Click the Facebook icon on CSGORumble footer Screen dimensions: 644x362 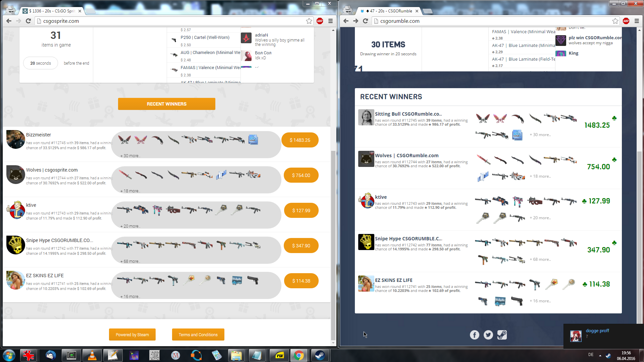pyautogui.click(x=474, y=335)
